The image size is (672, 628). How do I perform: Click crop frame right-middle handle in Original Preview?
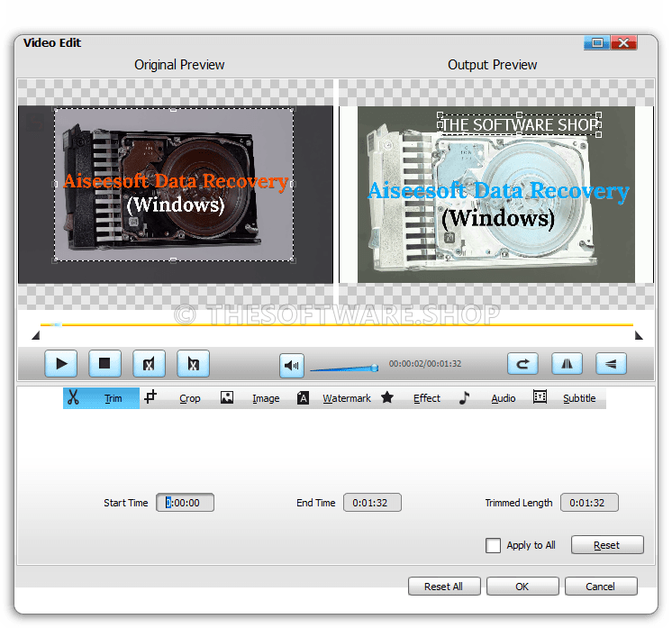(293, 184)
